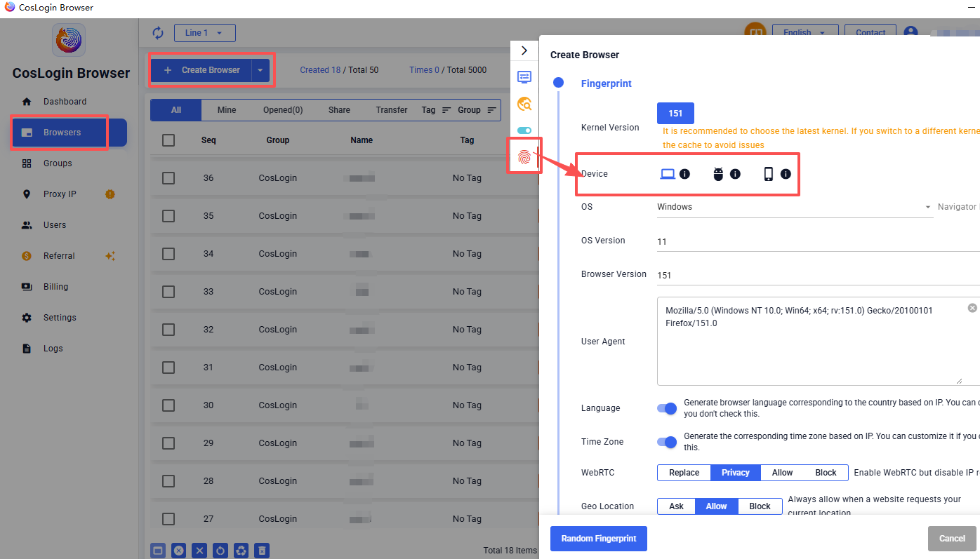Check the select-all checkbox in table header
The height and width of the screenshot is (559, 980).
click(168, 140)
